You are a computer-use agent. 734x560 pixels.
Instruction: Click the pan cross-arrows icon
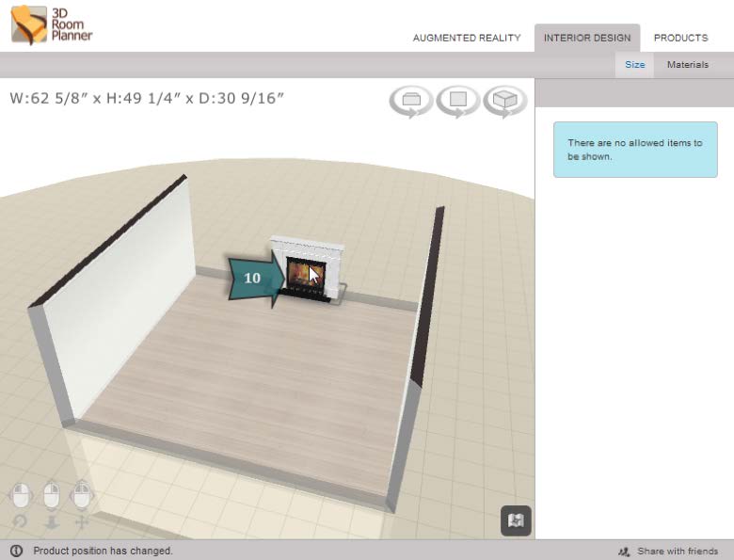click(82, 522)
